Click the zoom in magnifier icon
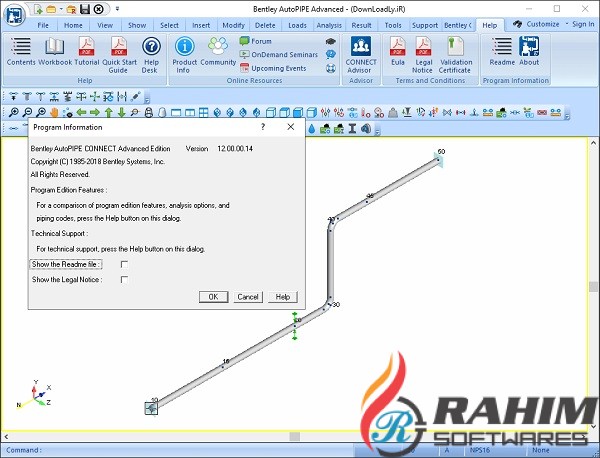Screen dimensions: 600x458 click(x=13, y=112)
